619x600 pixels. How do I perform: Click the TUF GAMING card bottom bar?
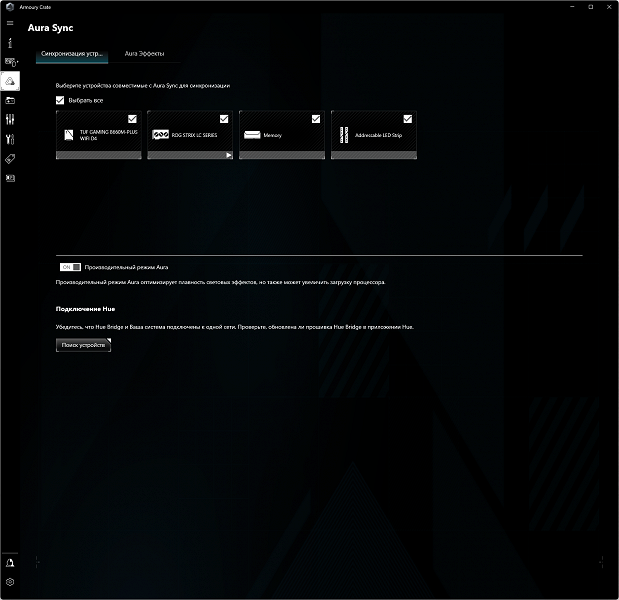(99, 155)
